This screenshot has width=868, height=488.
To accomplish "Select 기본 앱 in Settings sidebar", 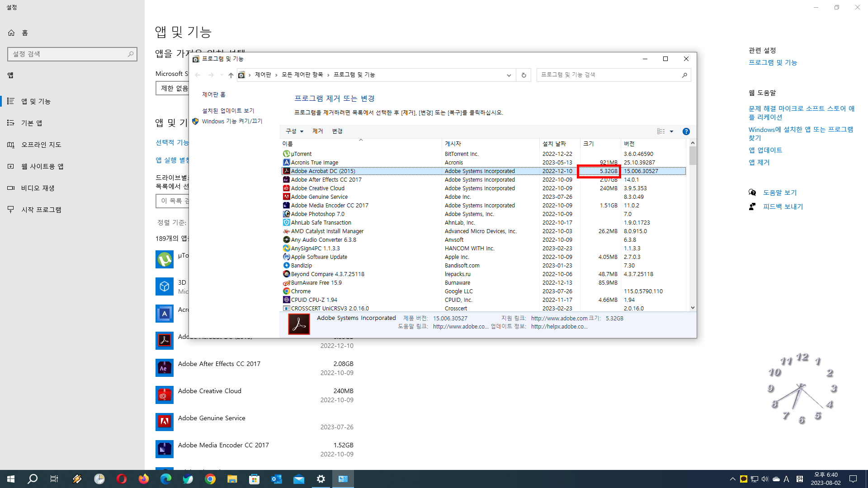I will point(72,123).
